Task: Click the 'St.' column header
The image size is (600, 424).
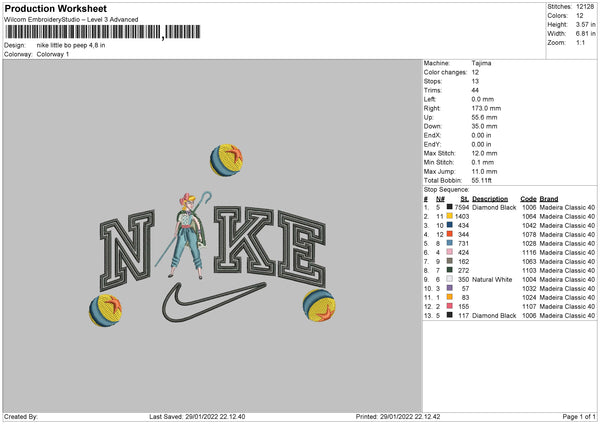Action: 465,199
